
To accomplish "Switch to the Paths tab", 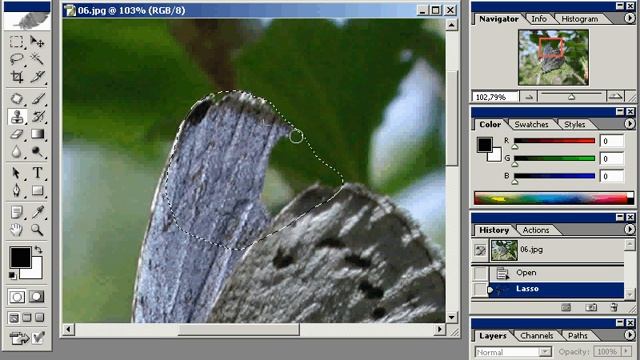I will point(578,336).
